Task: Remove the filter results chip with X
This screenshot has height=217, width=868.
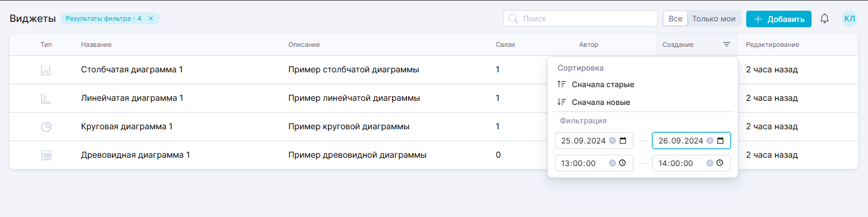Action: click(x=151, y=18)
